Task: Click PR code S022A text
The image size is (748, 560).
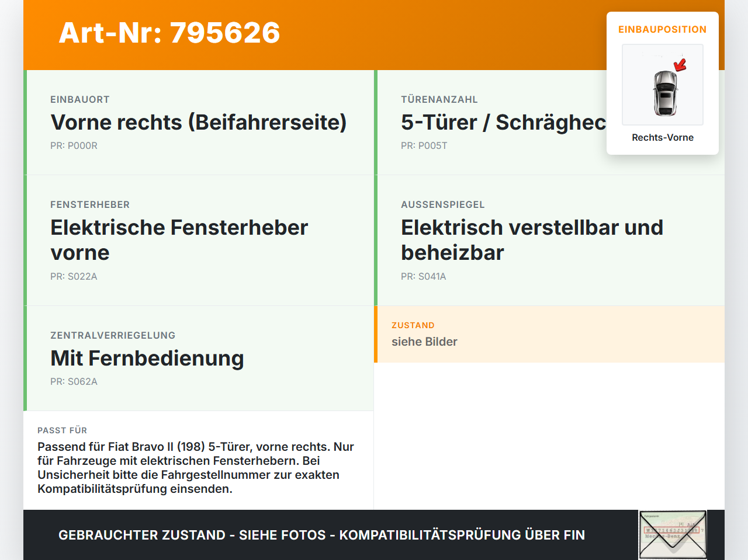Action: [x=74, y=276]
